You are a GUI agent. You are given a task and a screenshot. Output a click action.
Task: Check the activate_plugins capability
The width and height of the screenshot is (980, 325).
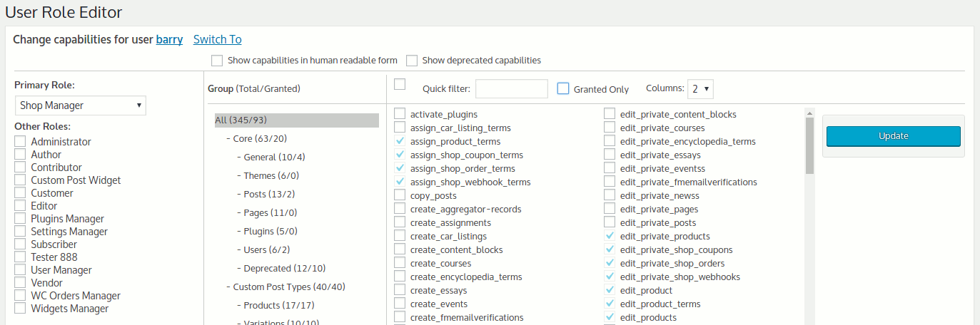[400, 114]
